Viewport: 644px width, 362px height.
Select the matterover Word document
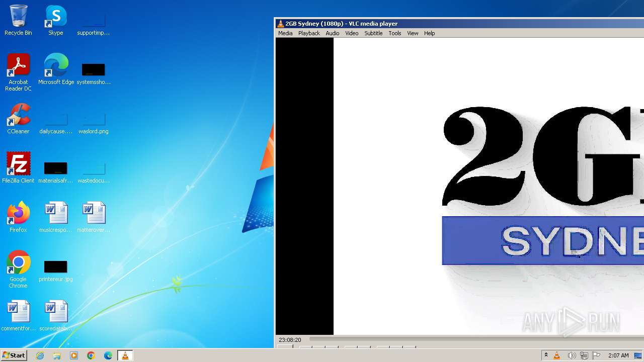tap(94, 217)
